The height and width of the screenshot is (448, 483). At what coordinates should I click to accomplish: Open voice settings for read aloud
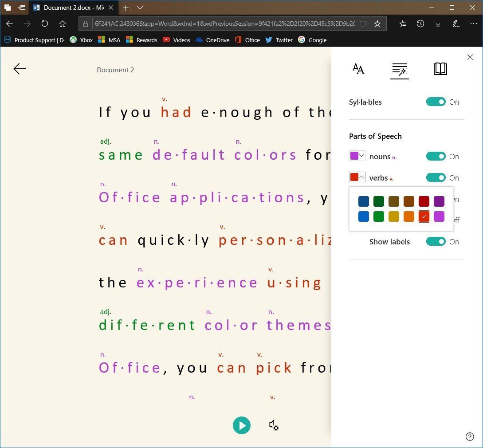274,425
